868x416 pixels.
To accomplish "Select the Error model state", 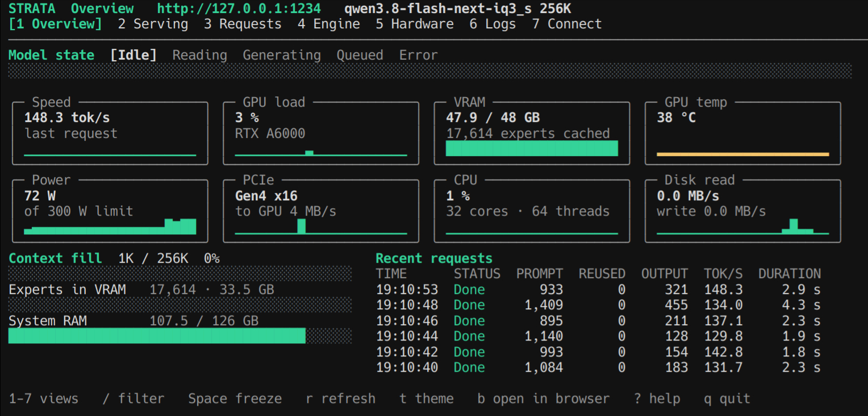I will (418, 55).
